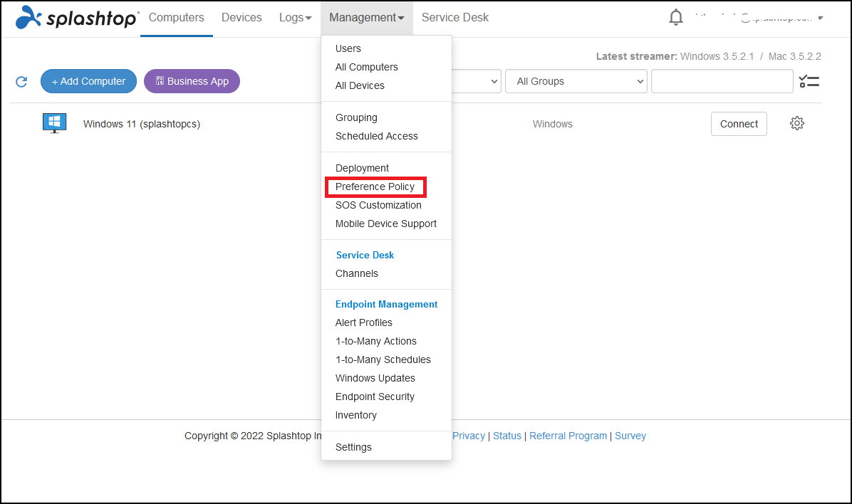Open the Survey link
Viewport: 852px width, 504px height.
(x=630, y=436)
